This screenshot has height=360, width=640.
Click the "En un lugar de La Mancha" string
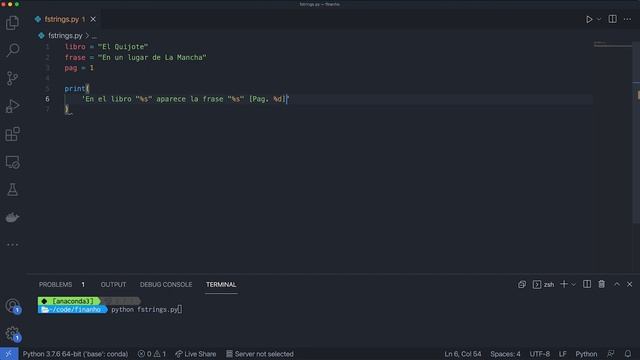(x=152, y=58)
